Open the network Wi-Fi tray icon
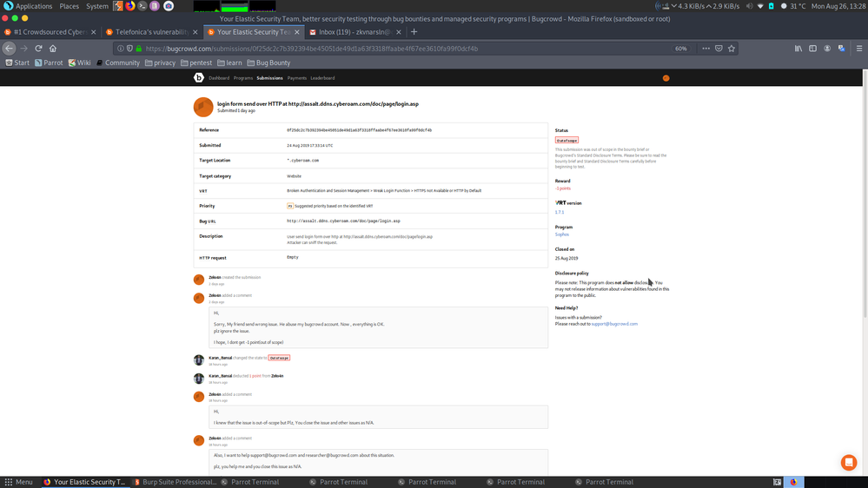 coord(760,6)
